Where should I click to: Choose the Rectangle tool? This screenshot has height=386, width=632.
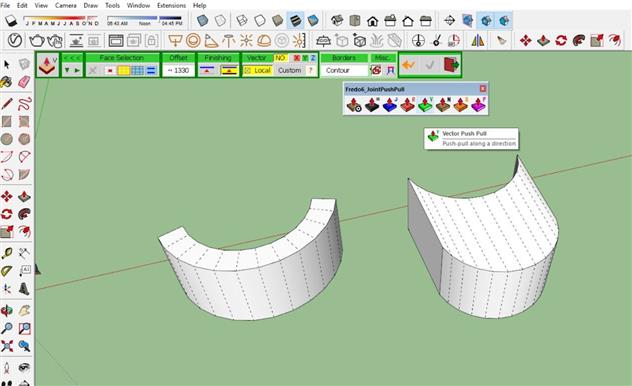(7, 121)
